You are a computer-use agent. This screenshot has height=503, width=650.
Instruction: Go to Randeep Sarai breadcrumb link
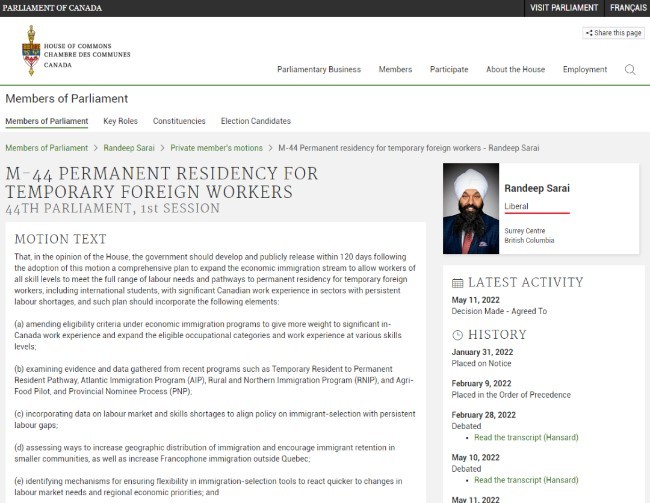click(x=129, y=148)
